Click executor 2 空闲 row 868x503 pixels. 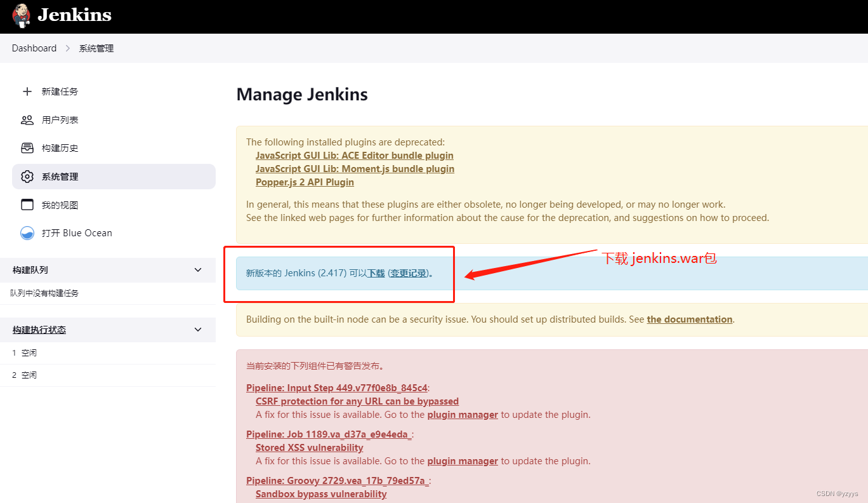108,375
